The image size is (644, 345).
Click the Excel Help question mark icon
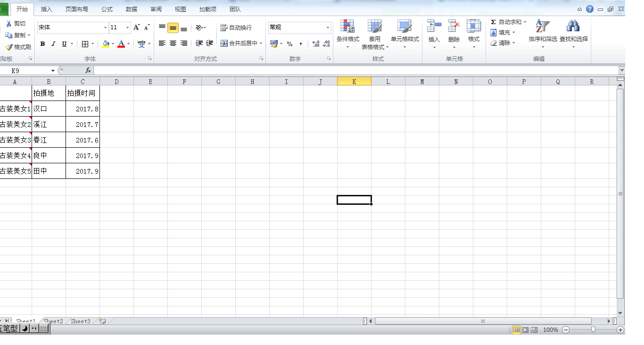pyautogui.click(x=590, y=9)
